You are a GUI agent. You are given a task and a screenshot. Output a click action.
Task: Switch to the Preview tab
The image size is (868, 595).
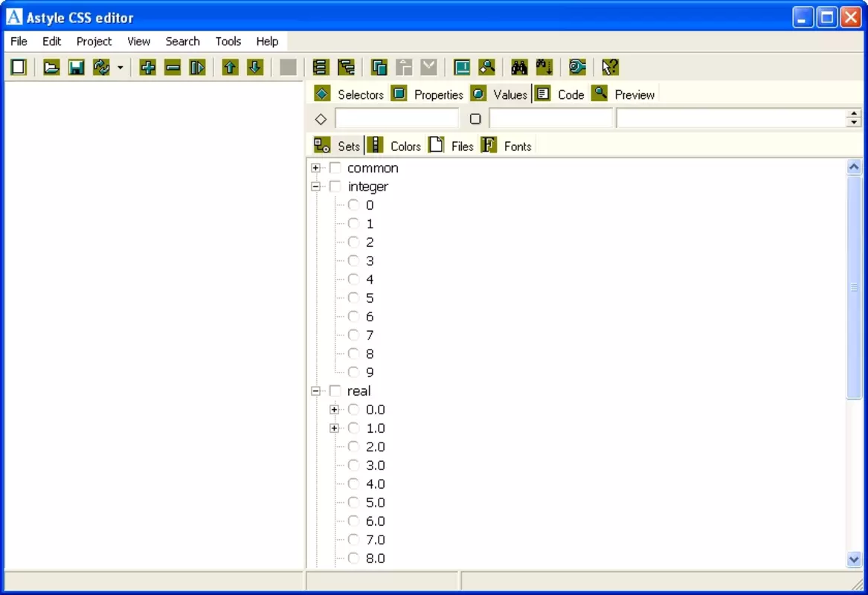tap(623, 94)
